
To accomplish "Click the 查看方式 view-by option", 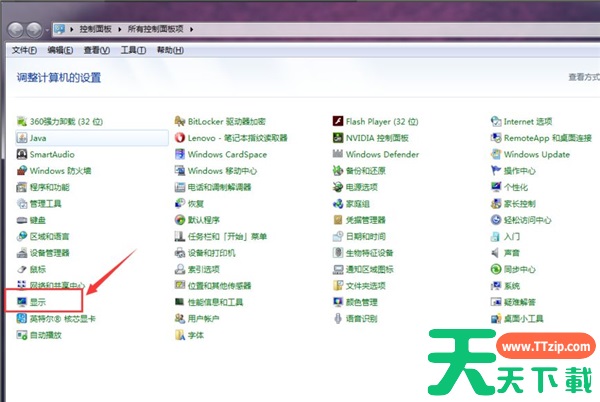I will [583, 76].
